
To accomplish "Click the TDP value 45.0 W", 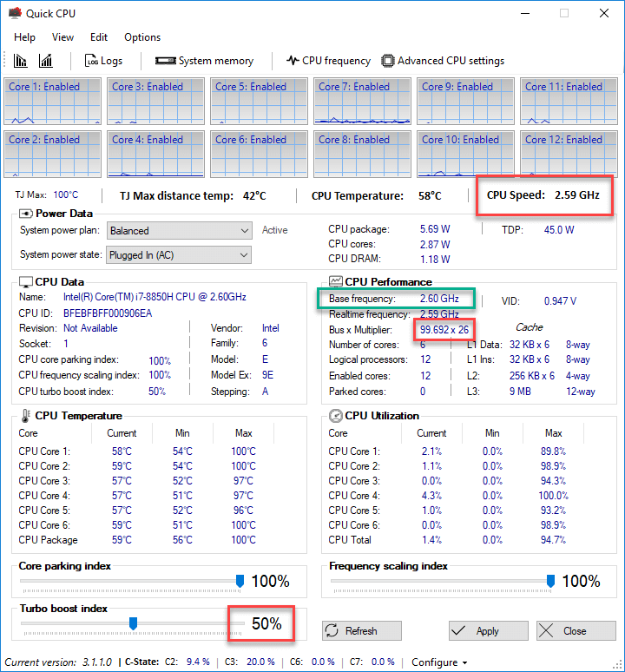I will click(559, 230).
